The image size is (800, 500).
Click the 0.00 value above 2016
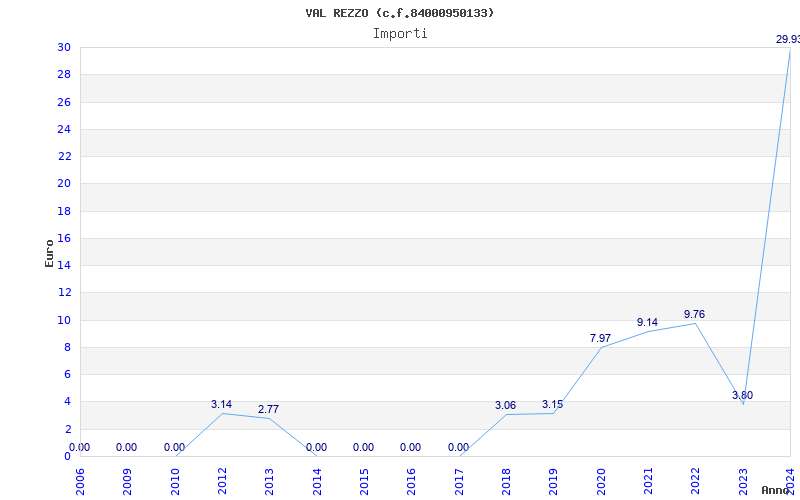(x=411, y=447)
